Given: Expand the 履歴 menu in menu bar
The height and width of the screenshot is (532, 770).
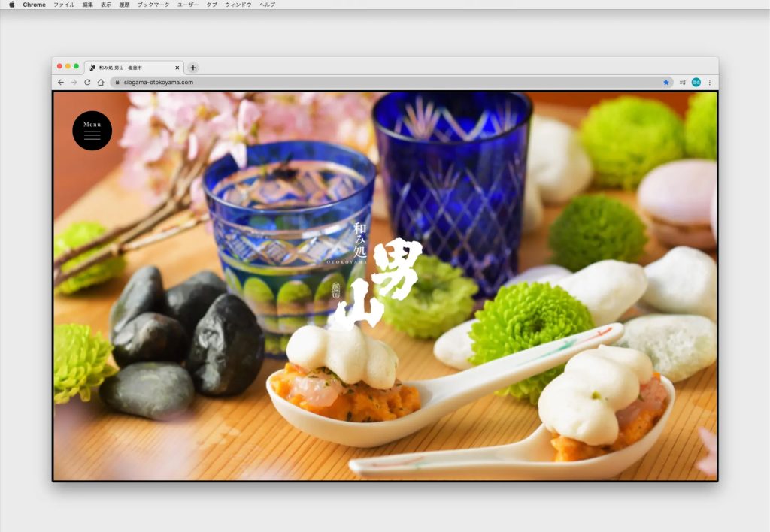Looking at the screenshot, I should tap(124, 5).
